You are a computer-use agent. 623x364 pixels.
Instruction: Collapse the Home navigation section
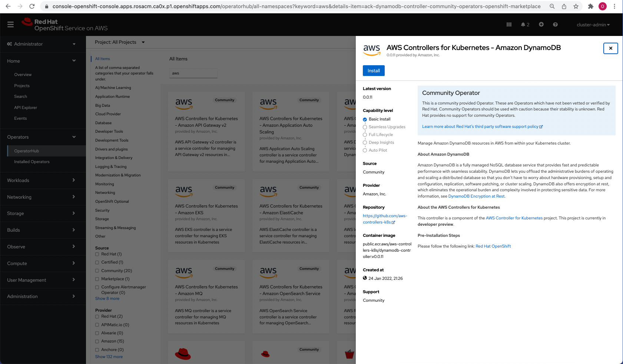click(43, 61)
